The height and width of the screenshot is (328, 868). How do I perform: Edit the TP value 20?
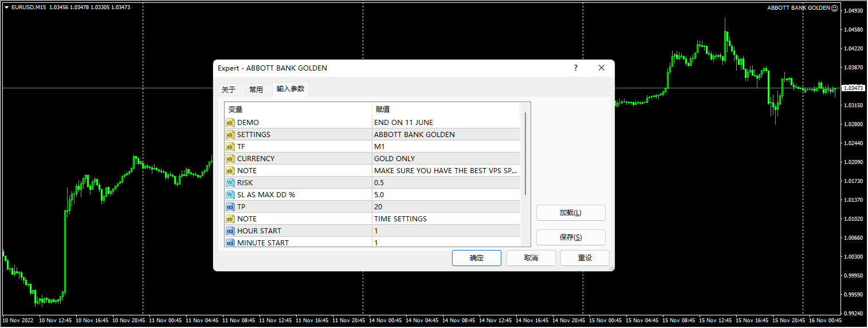click(x=447, y=206)
